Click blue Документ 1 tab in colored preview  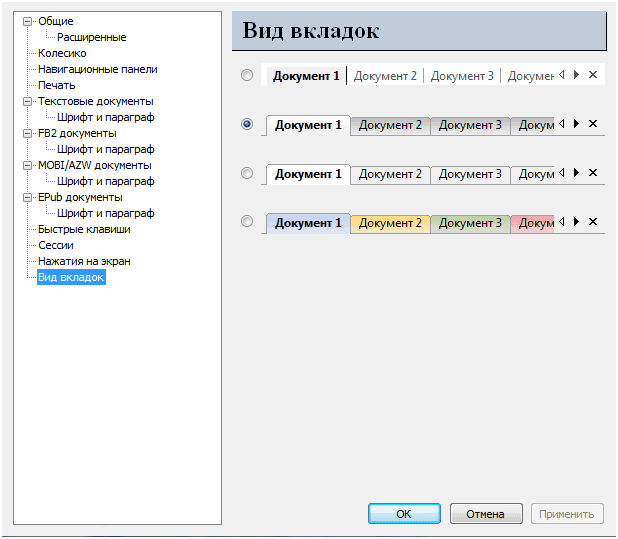click(308, 223)
